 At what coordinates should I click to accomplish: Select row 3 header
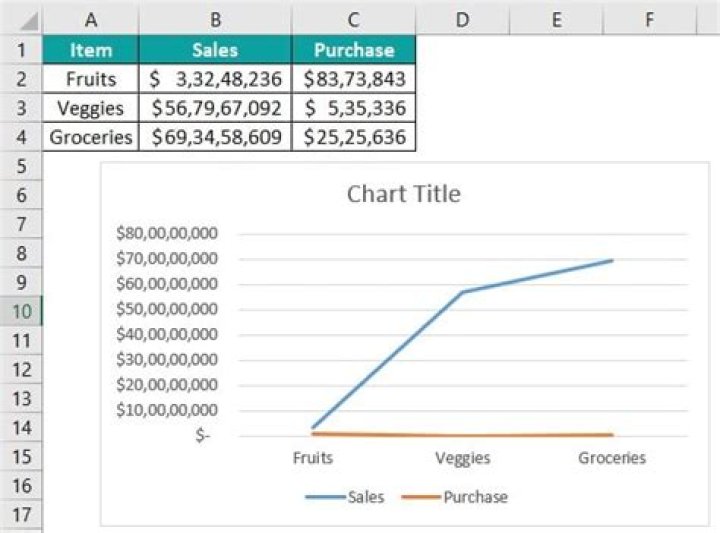coord(21,108)
